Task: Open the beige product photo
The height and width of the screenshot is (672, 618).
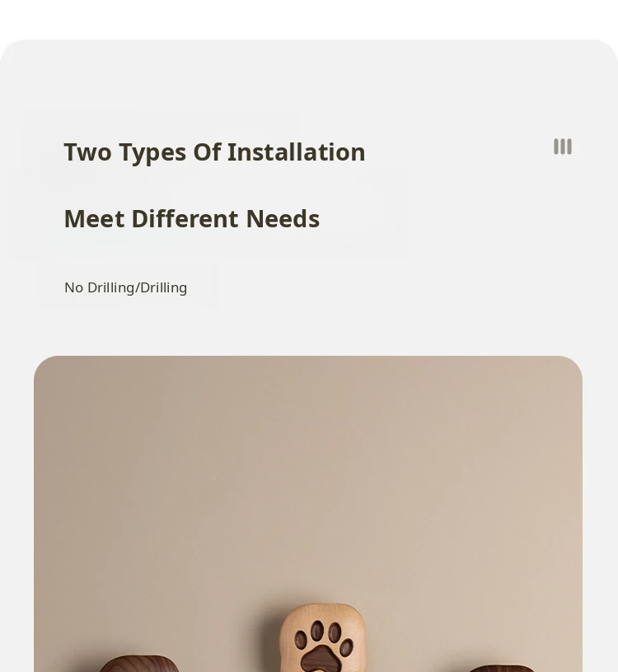Action: (308, 514)
